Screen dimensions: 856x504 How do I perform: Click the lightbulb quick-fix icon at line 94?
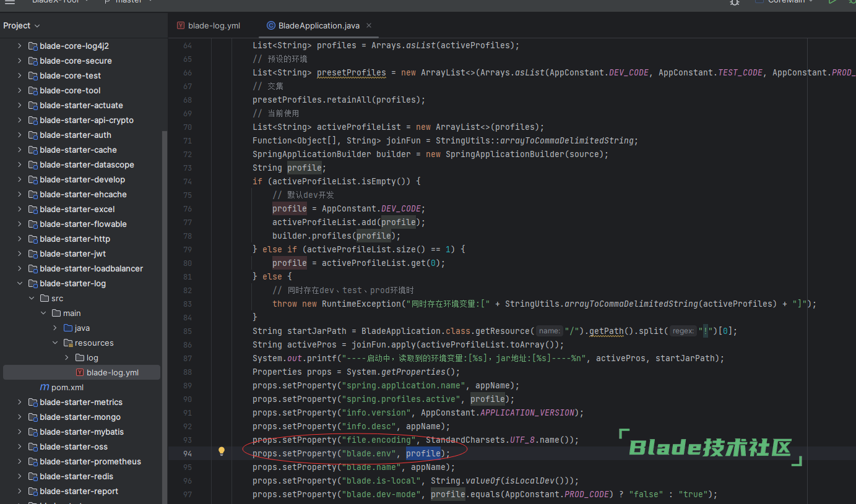point(222,452)
